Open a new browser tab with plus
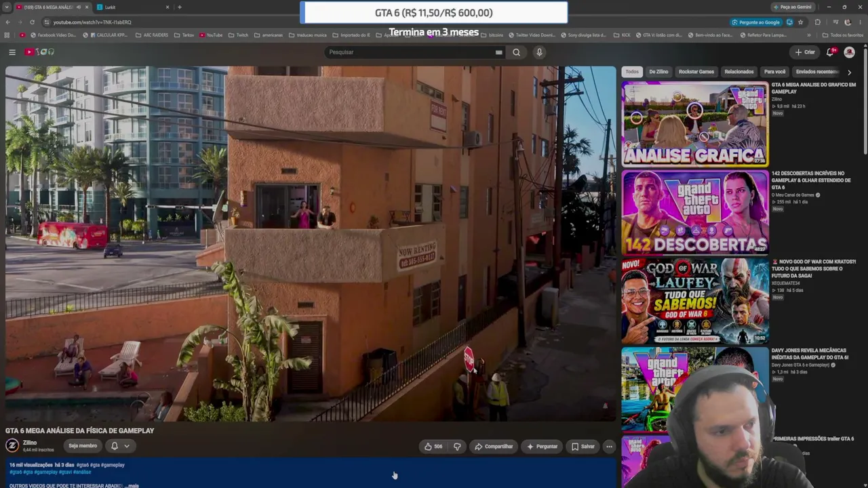 180,7
